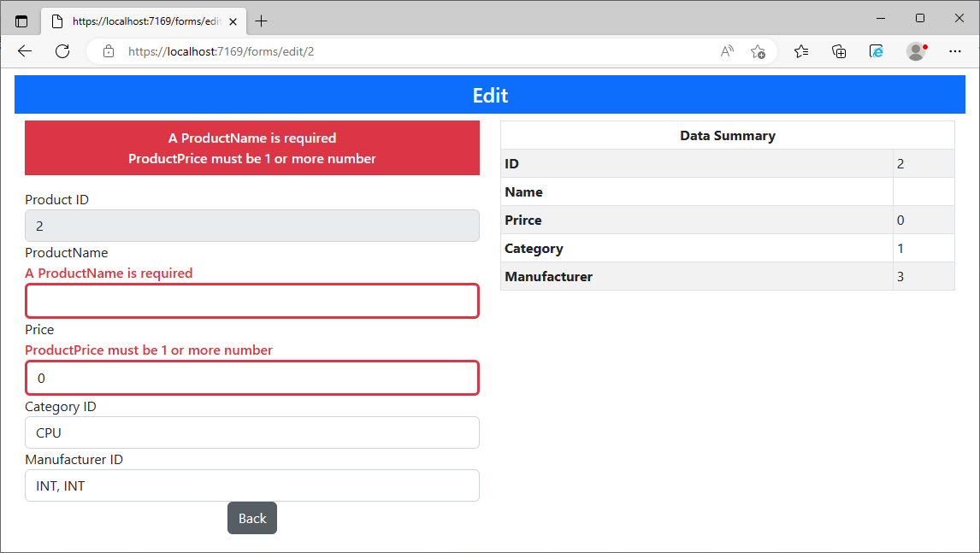This screenshot has height=553, width=980.
Task: Select the Price field showing 0
Action: click(x=251, y=378)
